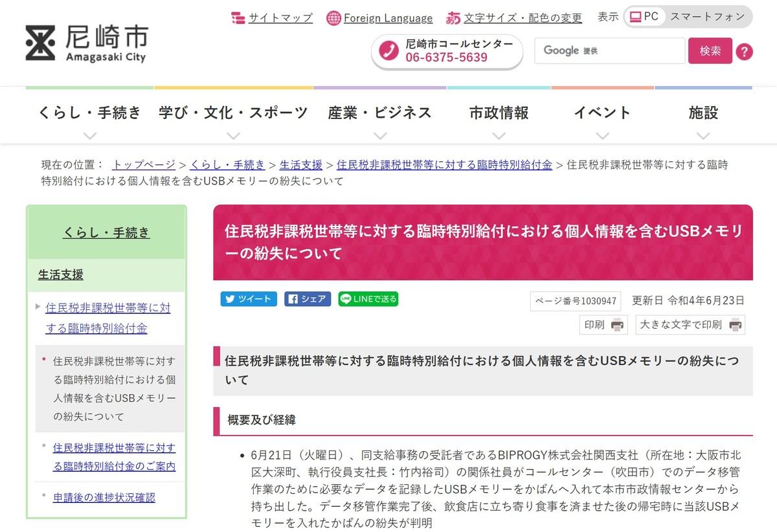Open sidebar 住民税非課税世帯等に対する臨時特別給付金 link
The image size is (777, 532).
[108, 318]
